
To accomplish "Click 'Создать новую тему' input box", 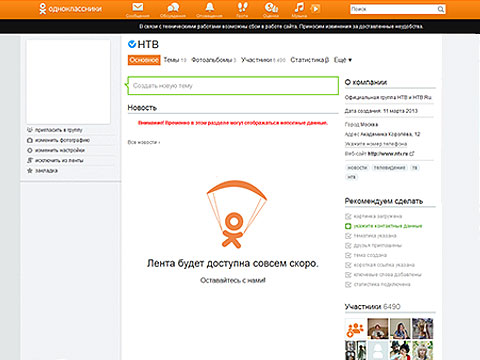I will (233, 86).
